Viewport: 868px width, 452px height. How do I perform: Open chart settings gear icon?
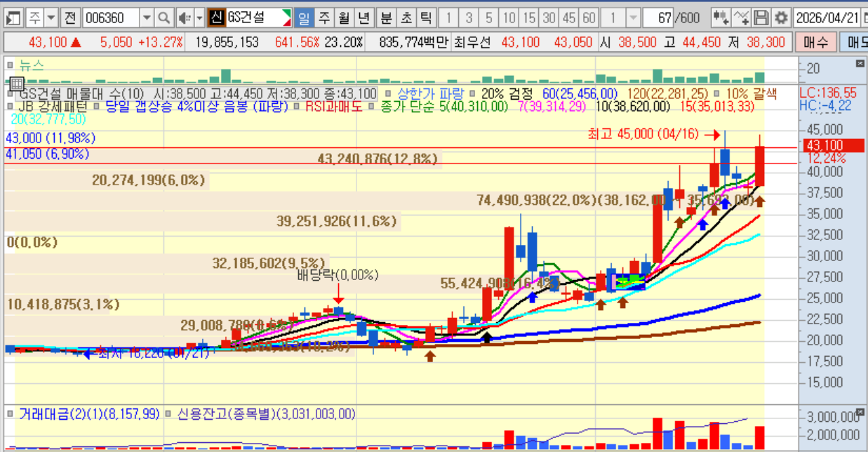(x=781, y=17)
